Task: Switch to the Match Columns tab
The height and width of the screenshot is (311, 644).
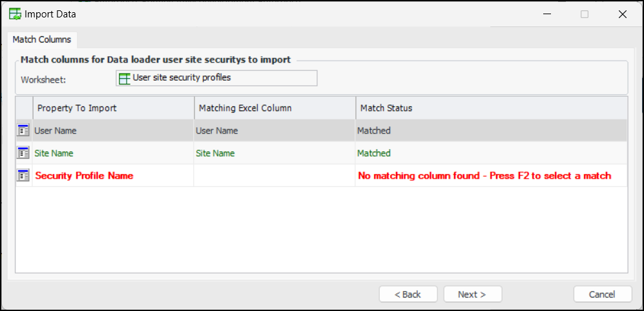Action: click(42, 39)
